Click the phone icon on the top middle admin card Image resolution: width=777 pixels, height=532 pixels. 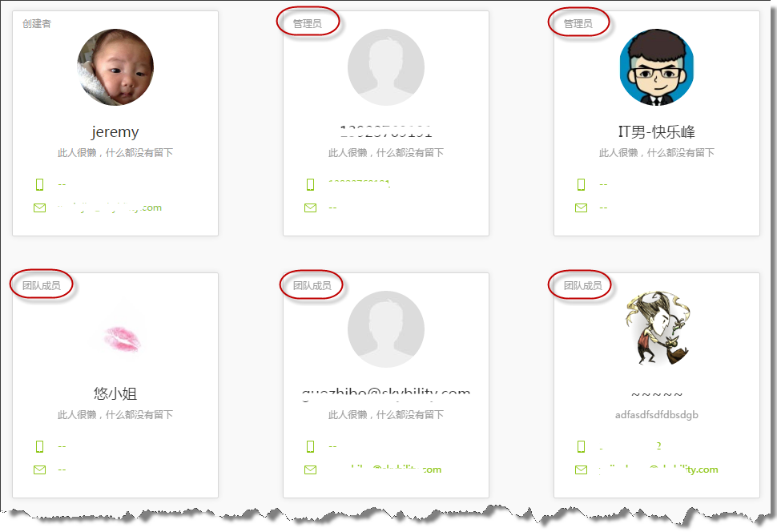coord(310,184)
